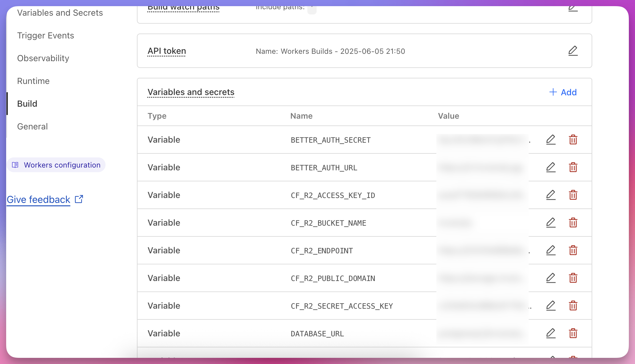The height and width of the screenshot is (364, 635).
Task: Edit the BETTER_AUTH_URL variable
Action: tap(551, 167)
